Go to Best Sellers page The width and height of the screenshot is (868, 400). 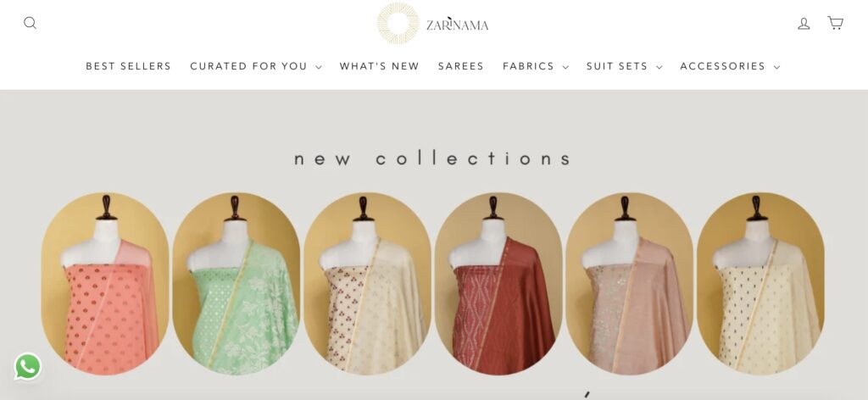(x=129, y=66)
